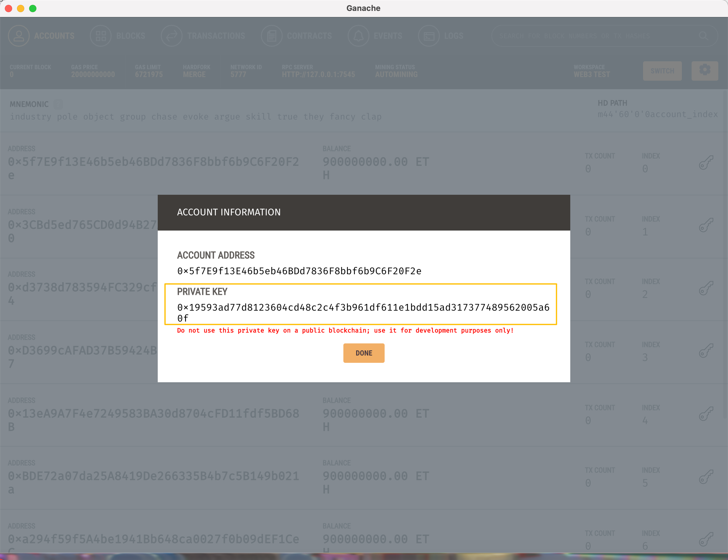This screenshot has height=560, width=728.
Task: Click the search magnifier icon
Action: [703, 36]
